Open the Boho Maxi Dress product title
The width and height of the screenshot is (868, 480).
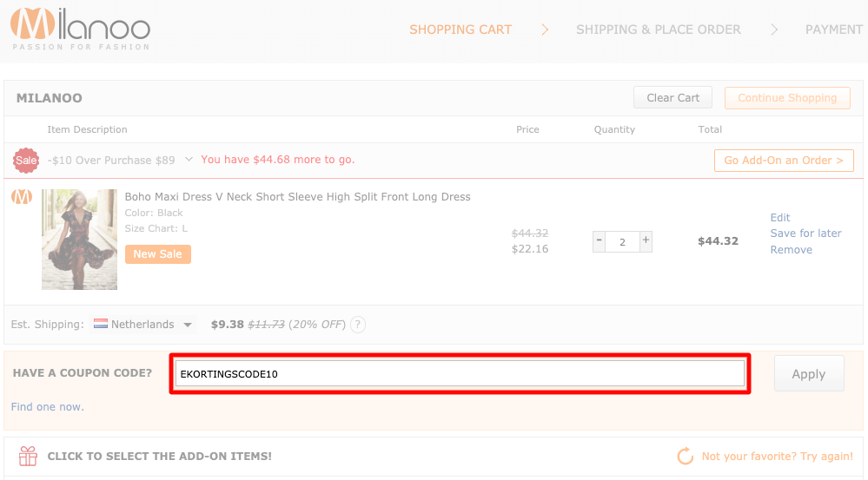297,197
